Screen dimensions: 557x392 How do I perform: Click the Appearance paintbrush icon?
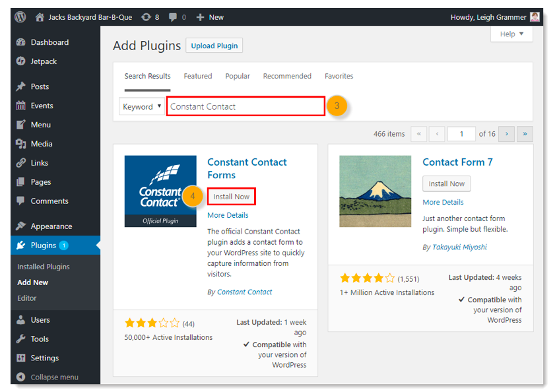(20, 226)
